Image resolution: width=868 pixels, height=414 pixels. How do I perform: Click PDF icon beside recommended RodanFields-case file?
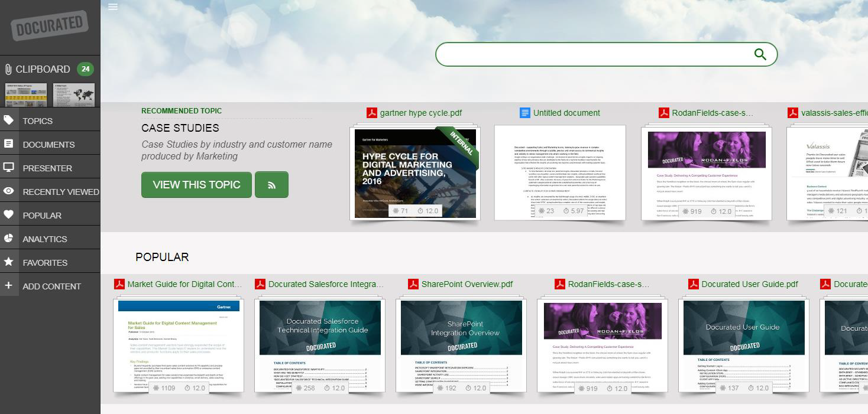[x=664, y=113]
